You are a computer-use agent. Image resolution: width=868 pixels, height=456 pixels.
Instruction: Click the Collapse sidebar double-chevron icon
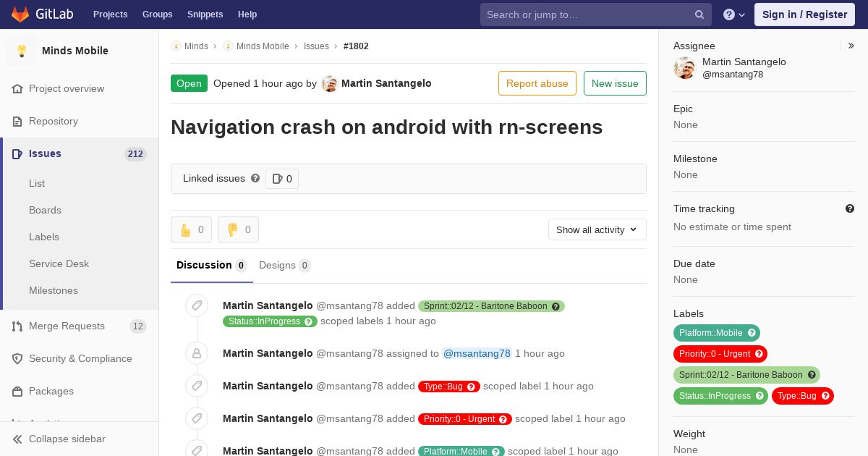tap(17, 439)
